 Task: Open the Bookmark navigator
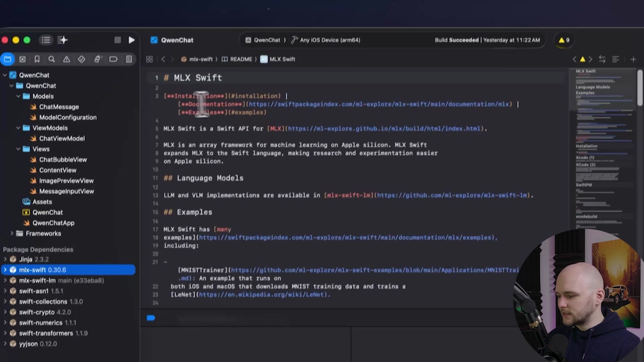click(37, 59)
